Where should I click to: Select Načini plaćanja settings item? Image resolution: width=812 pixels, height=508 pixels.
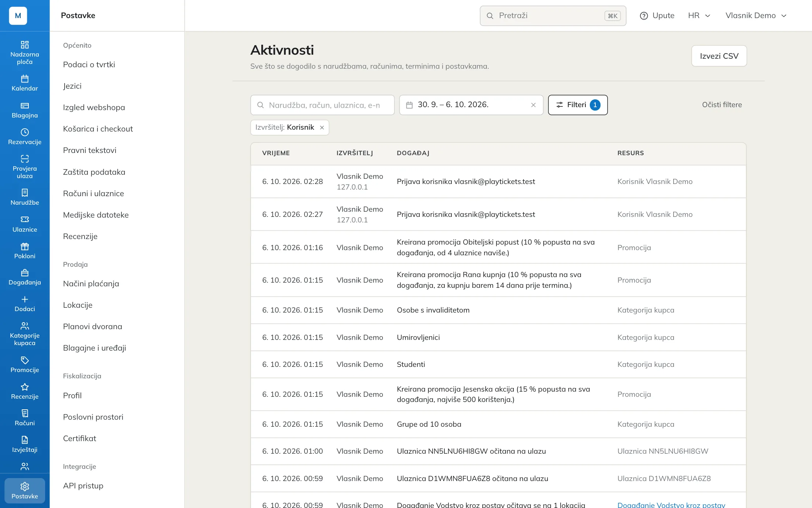pos(91,284)
